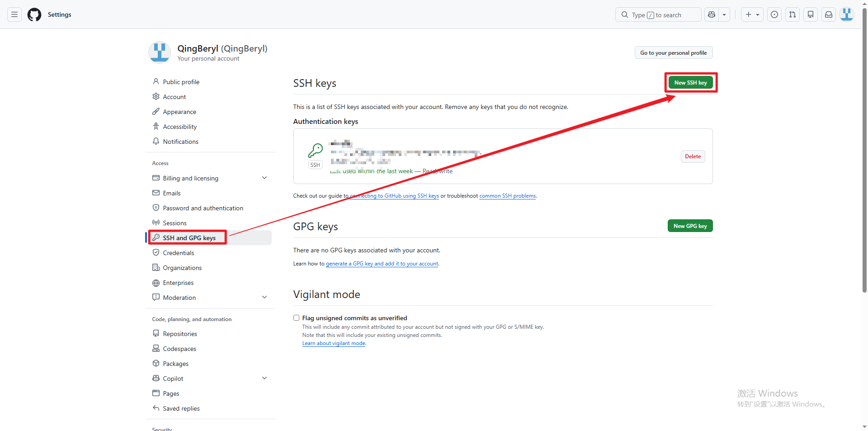868x431 pixels.
Task: View your pull requests from header icon
Action: [x=793, y=14]
